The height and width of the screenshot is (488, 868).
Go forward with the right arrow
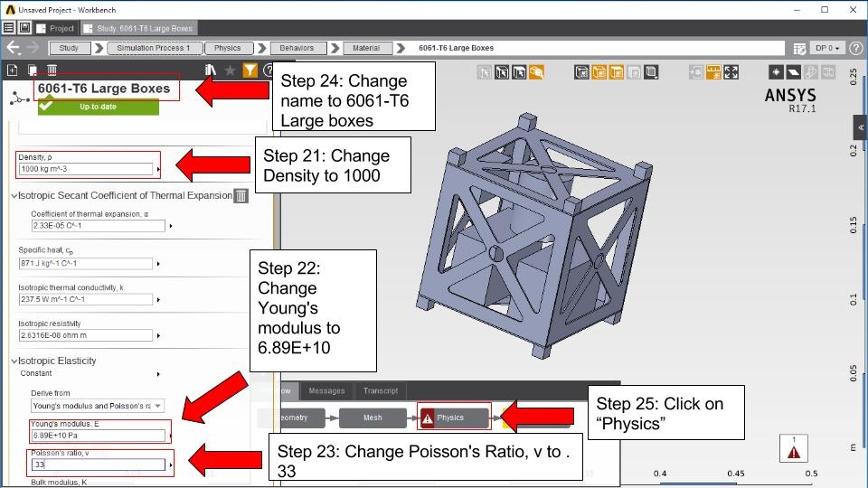tap(33, 48)
